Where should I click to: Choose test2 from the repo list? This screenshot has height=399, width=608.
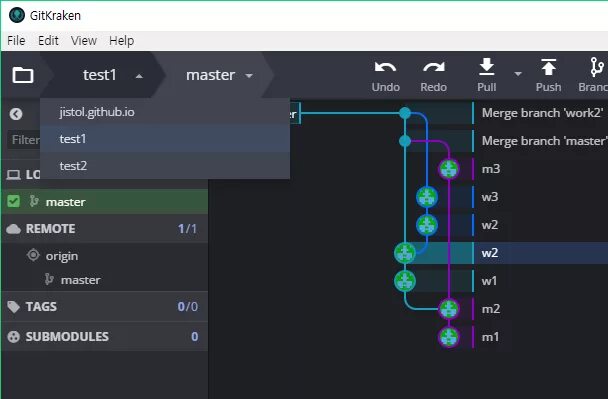coord(165,166)
